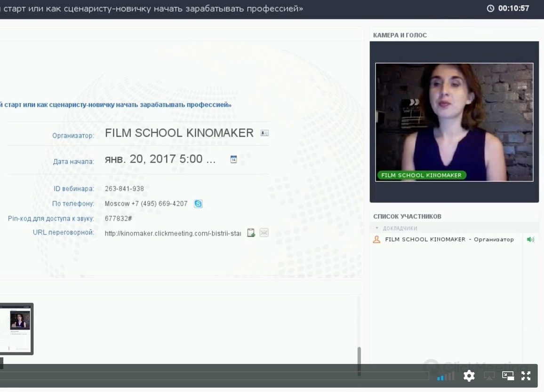Click the organizer name FILM SCHOOL KINOMAKER heading
Screen dimensions: 544x392
[179, 133]
